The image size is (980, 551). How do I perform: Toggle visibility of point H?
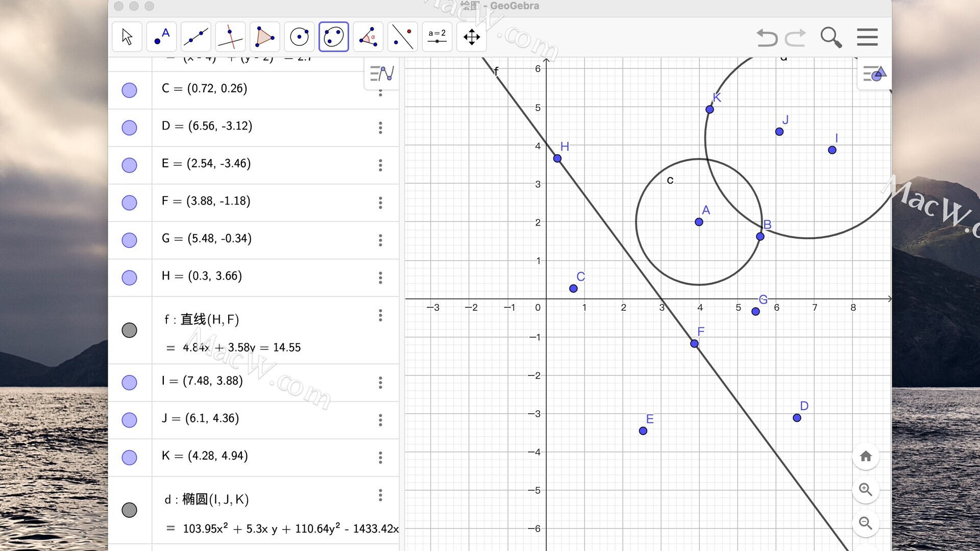coord(130,278)
